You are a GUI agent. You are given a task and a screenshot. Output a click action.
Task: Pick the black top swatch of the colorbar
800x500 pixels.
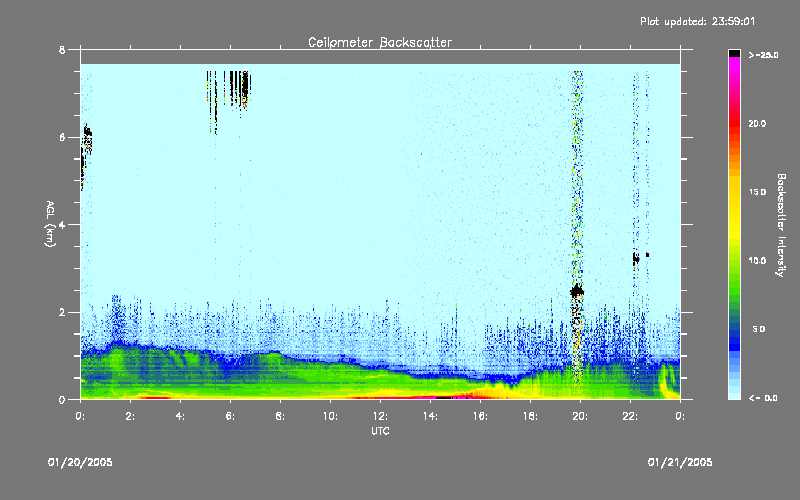tap(734, 53)
